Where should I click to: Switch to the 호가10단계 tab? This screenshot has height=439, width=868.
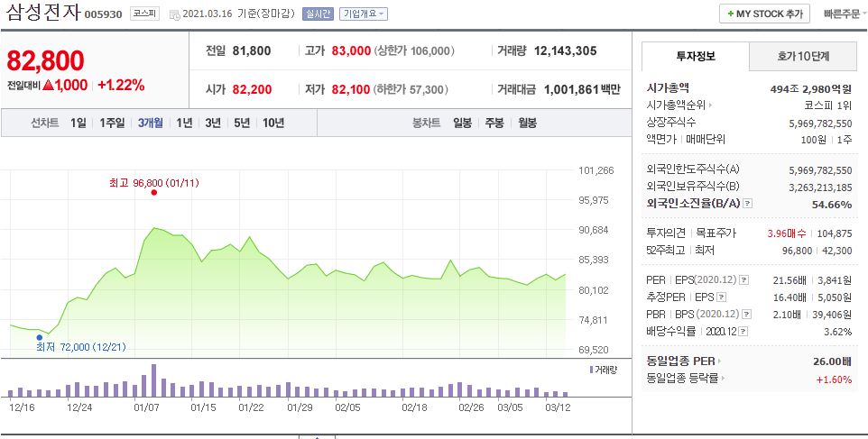click(x=803, y=56)
